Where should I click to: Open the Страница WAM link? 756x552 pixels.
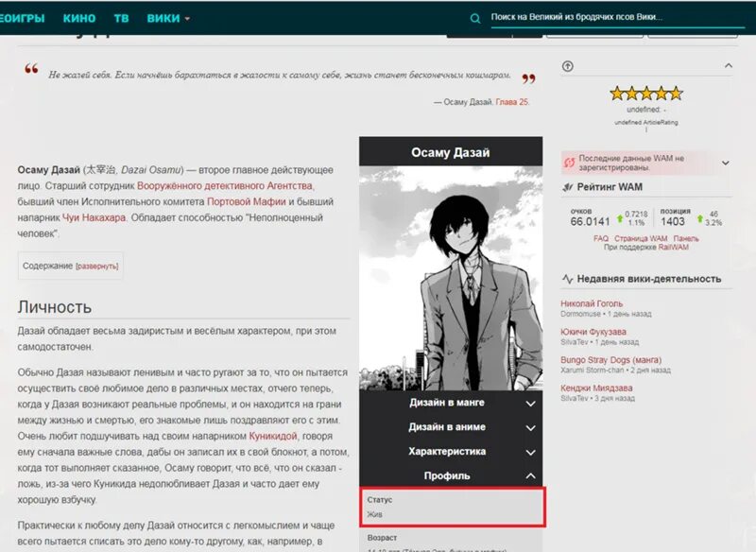tap(641, 238)
